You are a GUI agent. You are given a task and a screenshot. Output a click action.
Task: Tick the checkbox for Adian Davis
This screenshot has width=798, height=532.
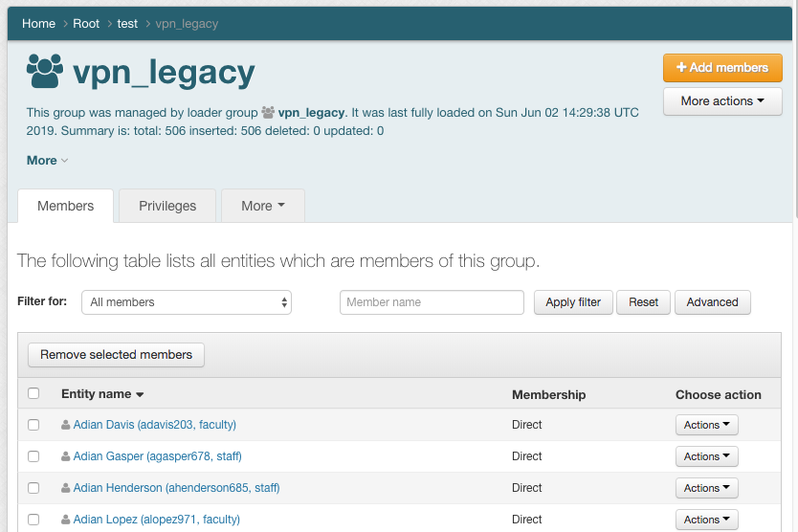[33, 425]
